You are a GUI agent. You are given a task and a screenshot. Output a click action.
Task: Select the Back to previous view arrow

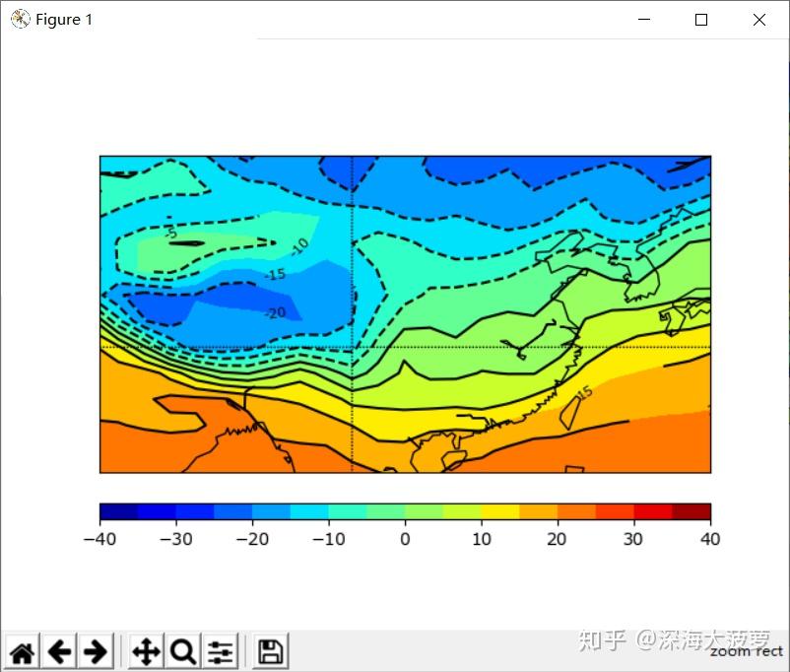click(x=59, y=651)
